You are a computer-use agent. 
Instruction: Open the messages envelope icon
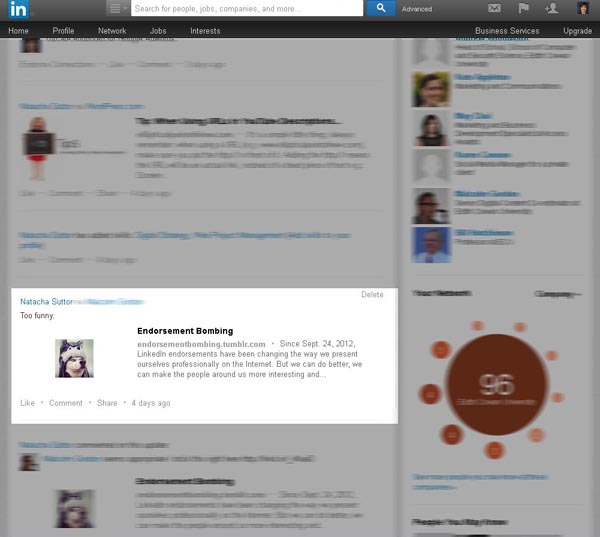point(494,8)
